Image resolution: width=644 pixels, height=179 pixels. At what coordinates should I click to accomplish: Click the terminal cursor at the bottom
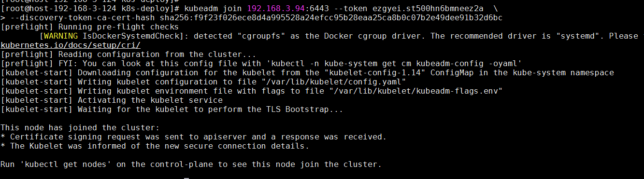[x=186, y=178]
